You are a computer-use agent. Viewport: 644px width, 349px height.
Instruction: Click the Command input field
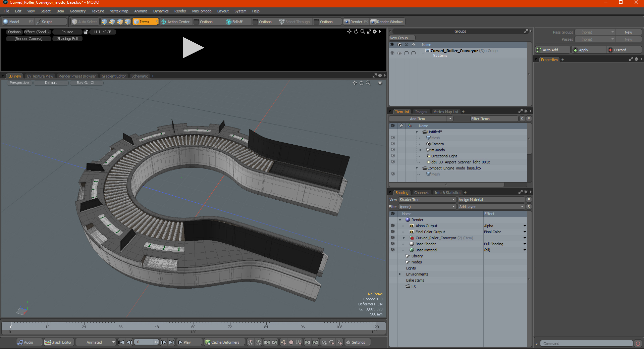586,344
